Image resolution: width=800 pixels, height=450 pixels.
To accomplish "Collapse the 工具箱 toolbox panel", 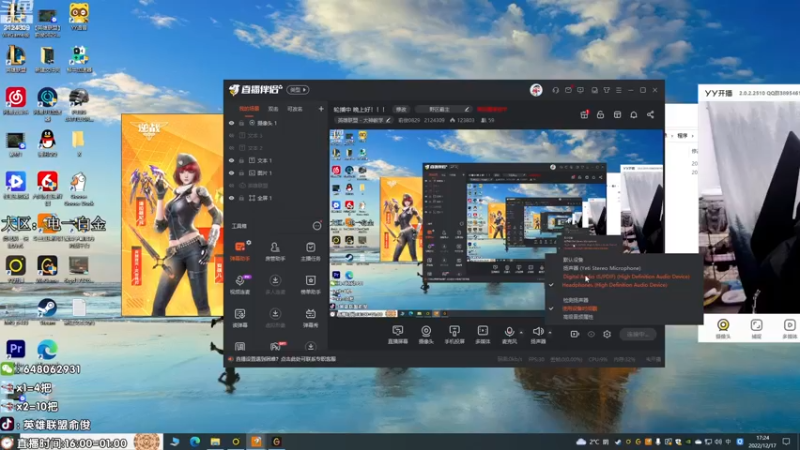I will (x=317, y=226).
